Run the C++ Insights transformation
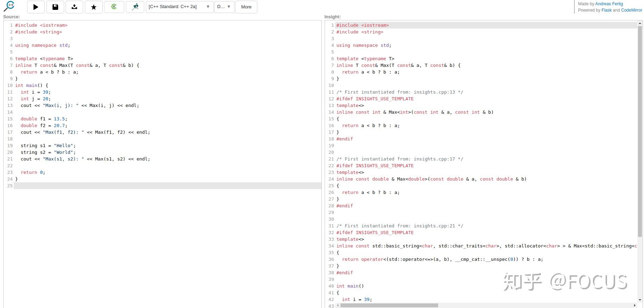The width and height of the screenshot is (644, 308). click(36, 7)
